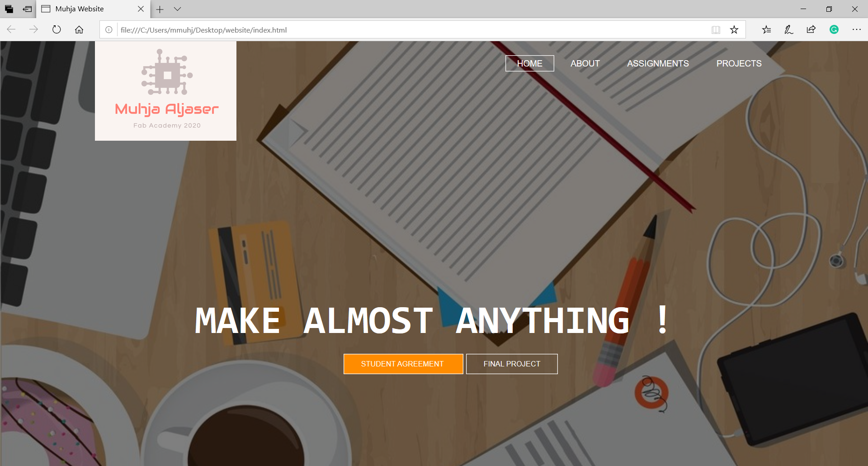Open the Add notes pen icon
This screenshot has width=868, height=466.
point(789,30)
